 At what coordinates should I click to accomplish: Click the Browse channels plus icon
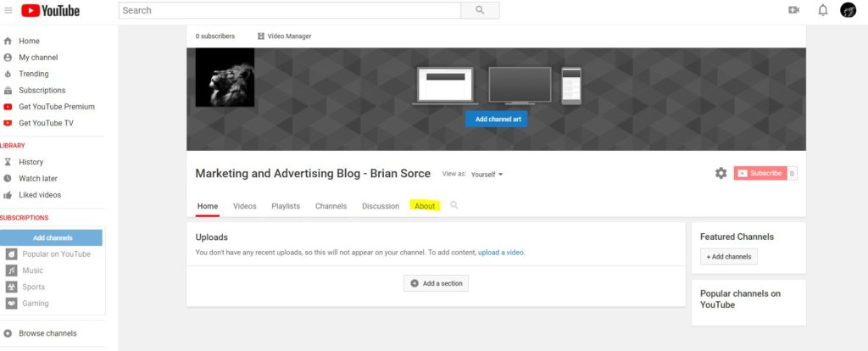tap(8, 333)
